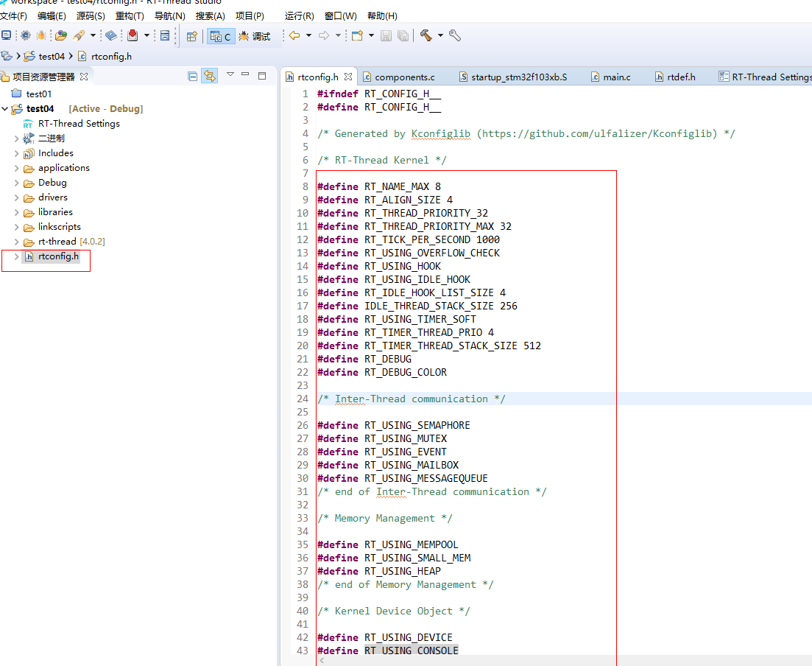The height and width of the screenshot is (666, 812).
Task: Click the flashlight search toolbar icon
Action: pos(79,35)
